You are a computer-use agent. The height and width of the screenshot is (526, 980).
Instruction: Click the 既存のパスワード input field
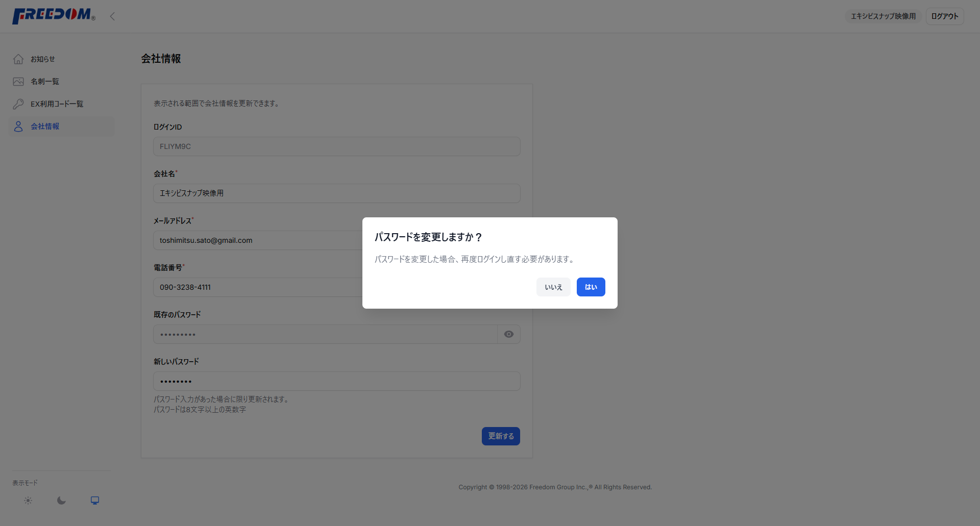tap(325, 334)
